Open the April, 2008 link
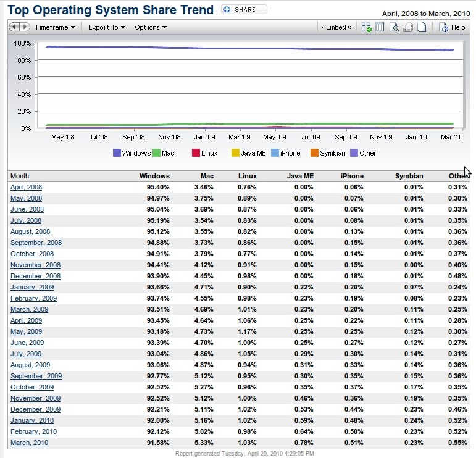 click(x=26, y=187)
